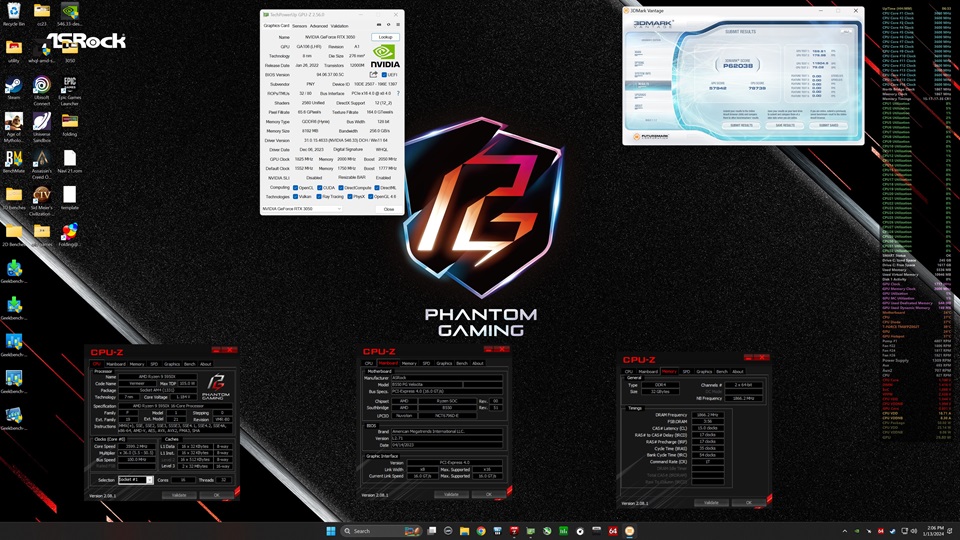Screen dimensions: 960x540
Task: Open the Steam desktop shortcut
Action: [x=13, y=88]
